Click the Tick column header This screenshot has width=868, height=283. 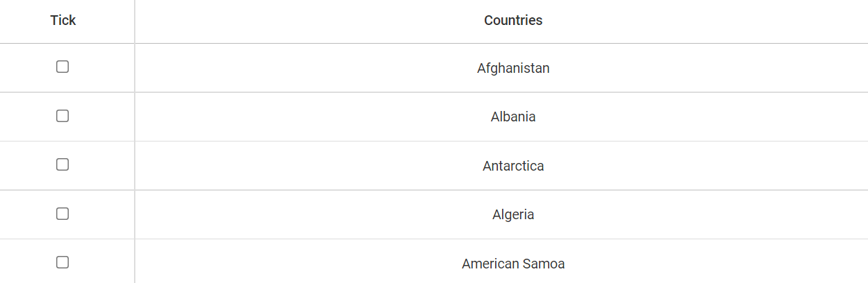(x=63, y=21)
